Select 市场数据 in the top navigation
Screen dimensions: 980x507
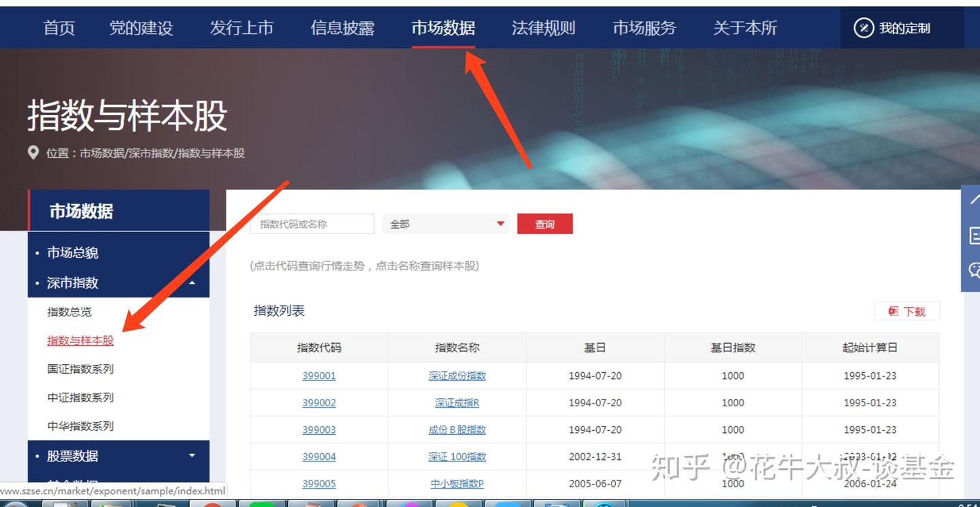(x=444, y=28)
